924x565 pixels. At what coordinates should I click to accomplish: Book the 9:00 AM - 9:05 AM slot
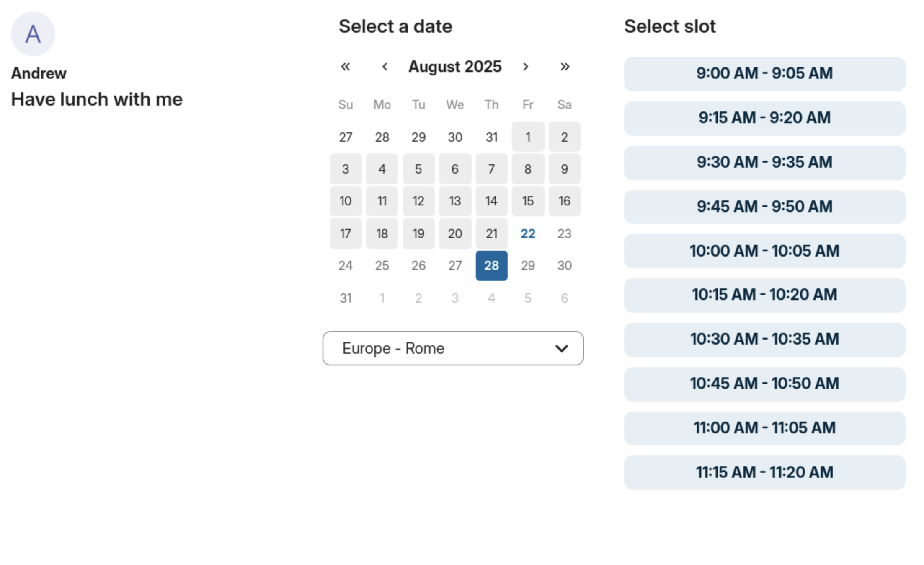click(x=764, y=74)
